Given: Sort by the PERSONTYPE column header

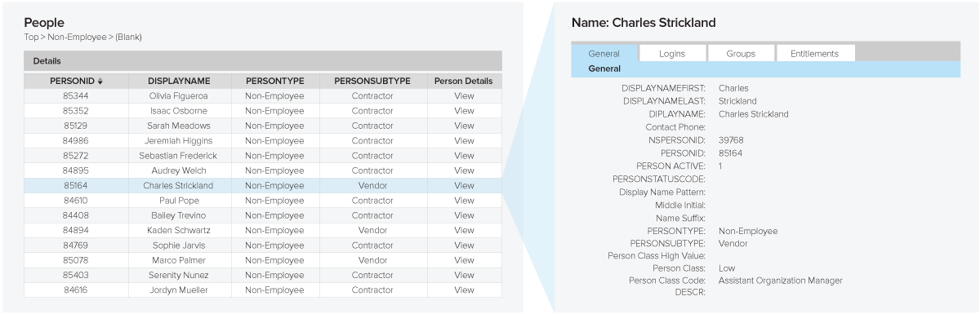Looking at the screenshot, I should [x=274, y=82].
